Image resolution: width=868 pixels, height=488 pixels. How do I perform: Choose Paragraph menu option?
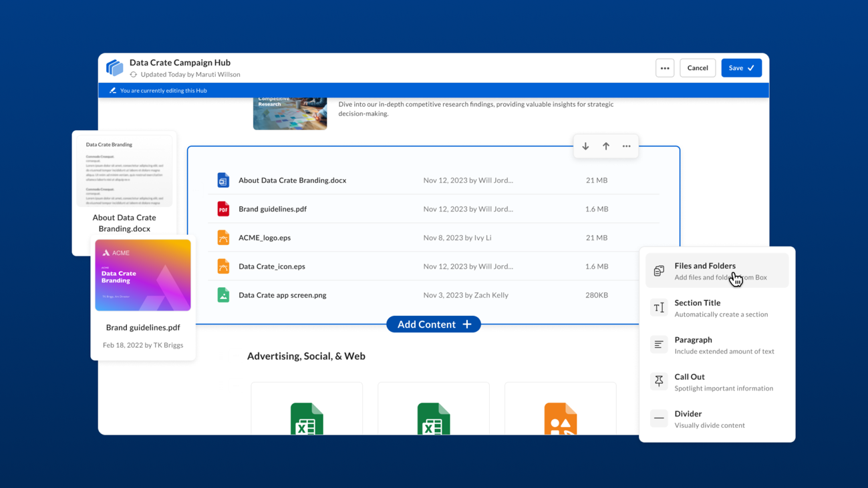(717, 345)
